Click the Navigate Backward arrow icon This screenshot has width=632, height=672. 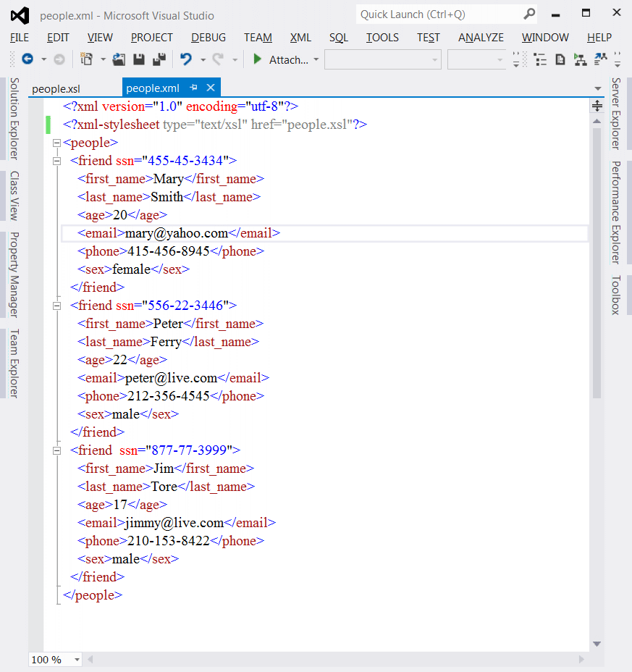(x=28, y=59)
